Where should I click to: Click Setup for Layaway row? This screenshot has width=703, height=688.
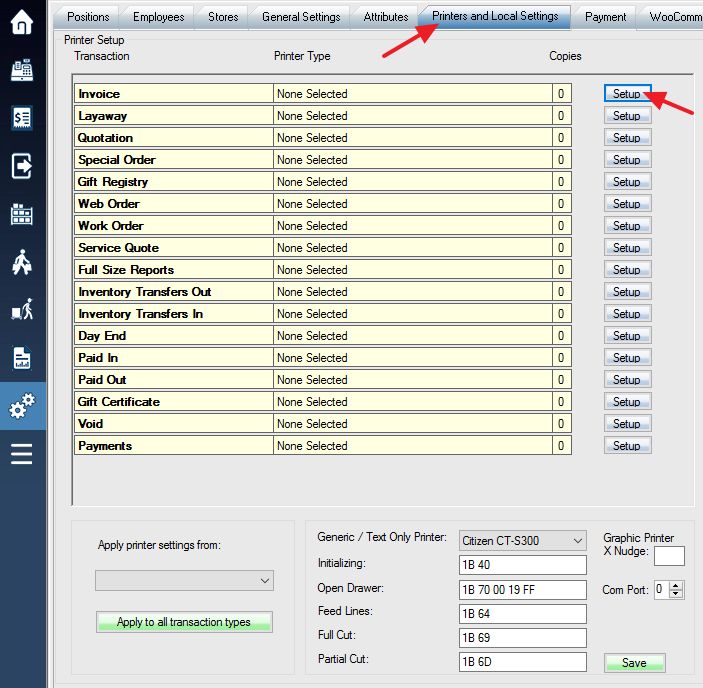click(627, 115)
